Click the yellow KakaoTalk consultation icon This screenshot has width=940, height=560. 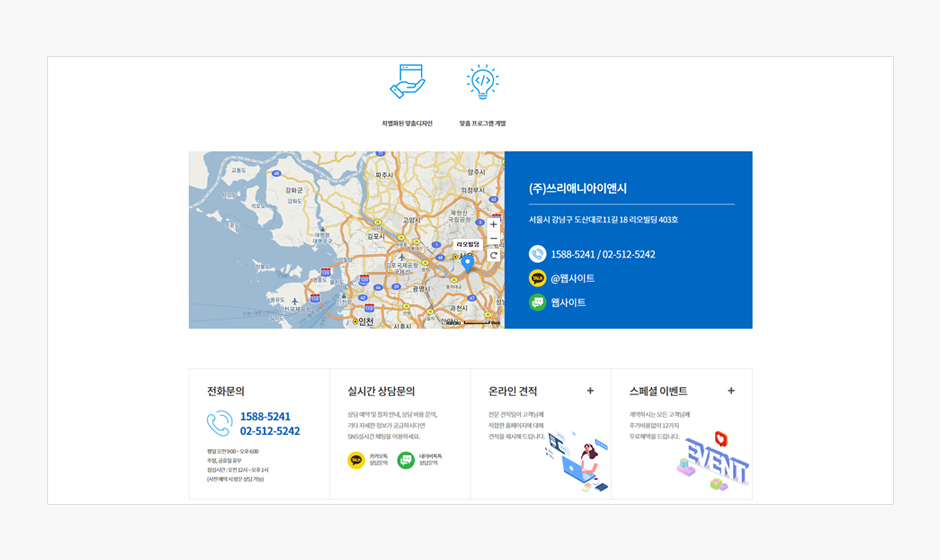point(356,460)
